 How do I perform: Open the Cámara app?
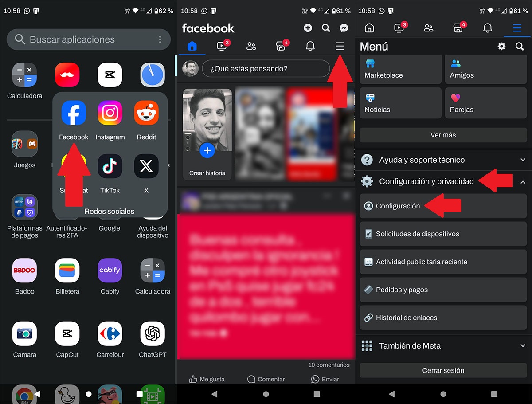[x=24, y=333]
